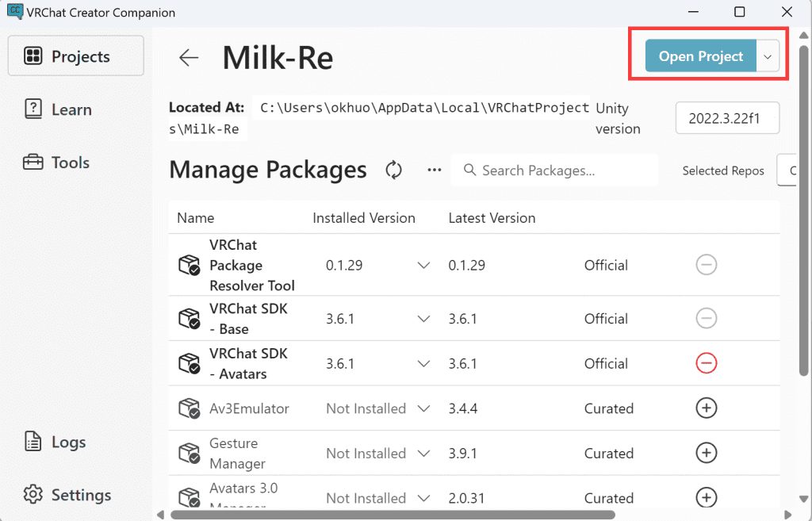Click the Open Project button
Screen dimensions: 812x521
(701, 56)
